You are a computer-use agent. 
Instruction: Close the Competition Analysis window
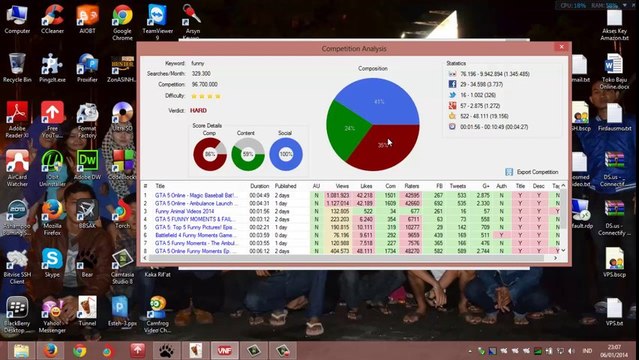(x=561, y=47)
